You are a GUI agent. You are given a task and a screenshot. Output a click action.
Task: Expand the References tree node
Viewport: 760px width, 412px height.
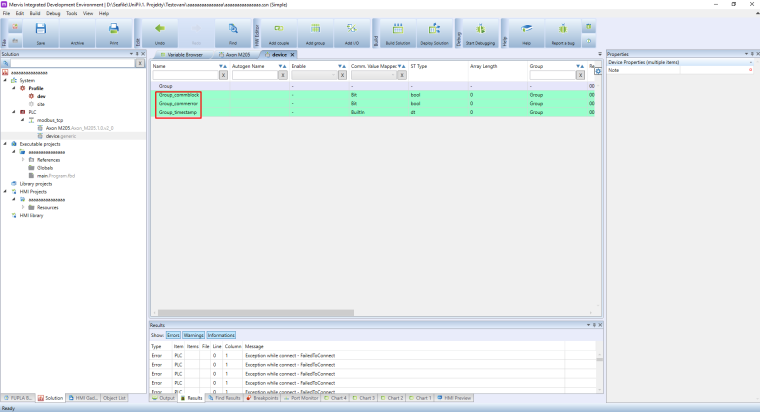(x=22, y=160)
